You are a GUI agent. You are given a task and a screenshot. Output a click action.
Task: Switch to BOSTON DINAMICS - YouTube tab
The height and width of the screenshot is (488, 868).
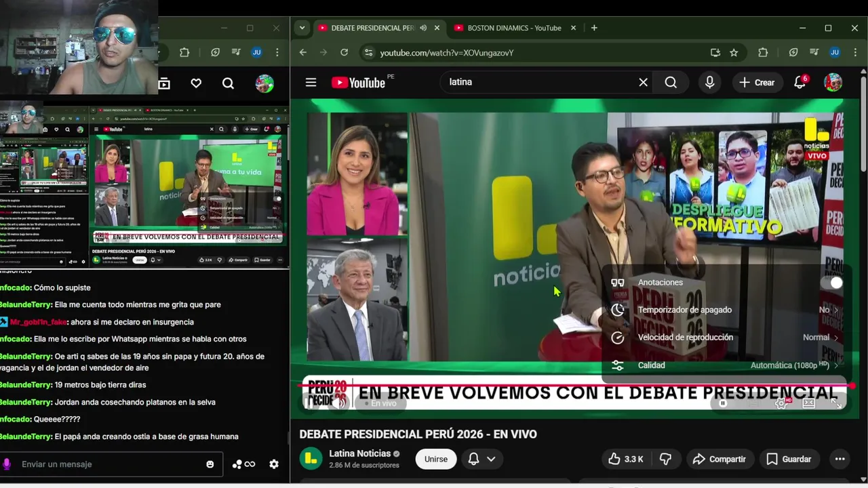tap(514, 28)
